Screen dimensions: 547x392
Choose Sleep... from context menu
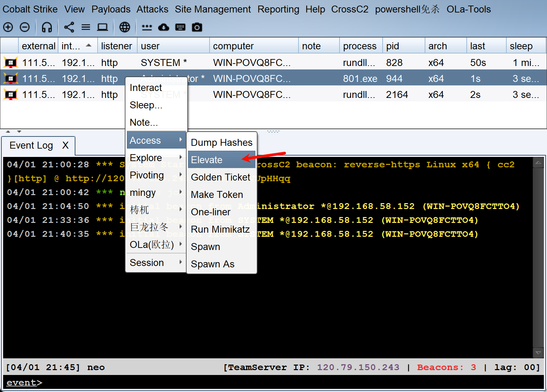click(x=156, y=105)
